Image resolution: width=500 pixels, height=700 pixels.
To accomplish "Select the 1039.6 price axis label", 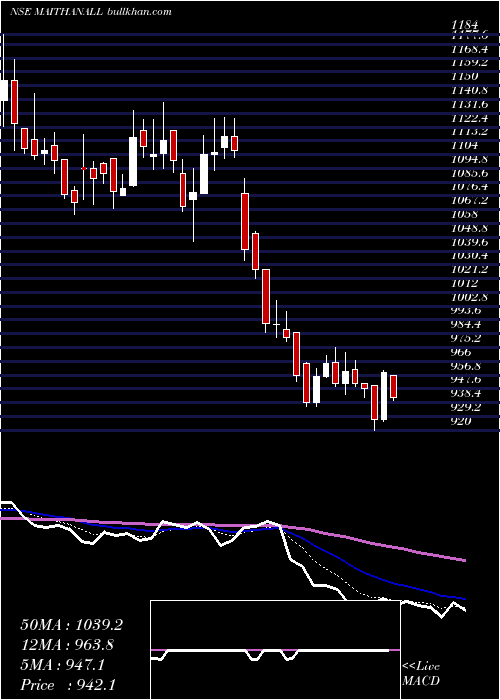I will (469, 242).
